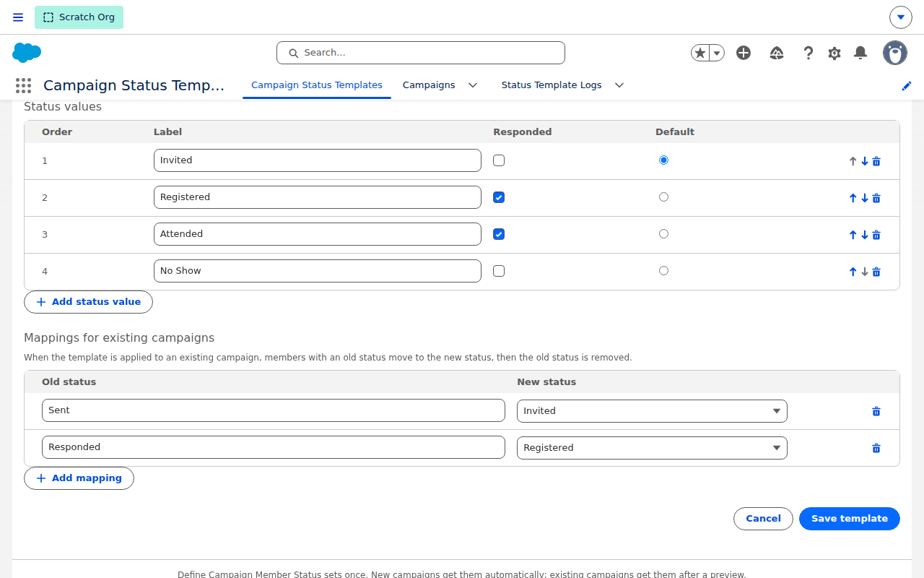Expand the Status Template Logs chevron menu
The width and height of the screenshot is (924, 578).
619,85
